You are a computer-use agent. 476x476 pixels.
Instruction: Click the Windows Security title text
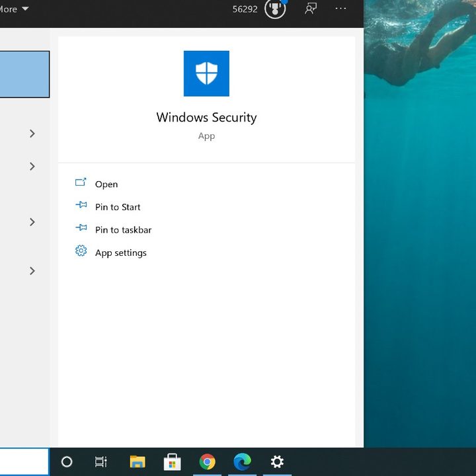coord(206,118)
